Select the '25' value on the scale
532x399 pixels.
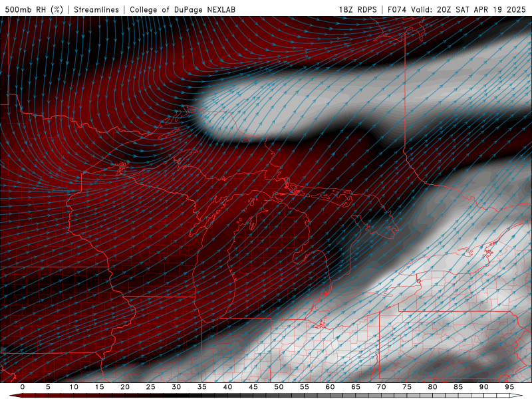tap(151, 387)
